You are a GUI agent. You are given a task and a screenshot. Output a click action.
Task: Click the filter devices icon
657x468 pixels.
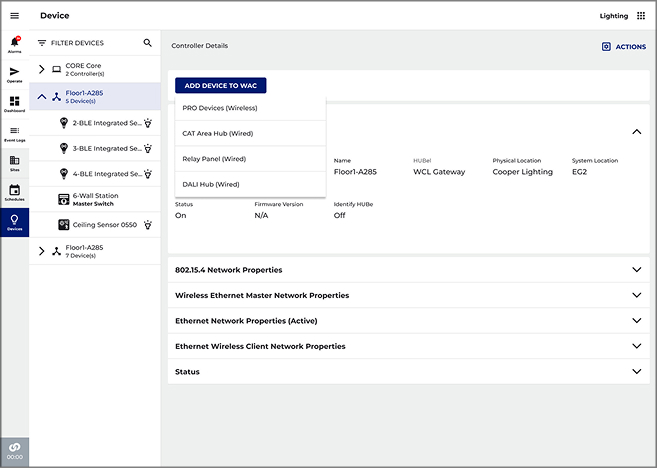42,43
